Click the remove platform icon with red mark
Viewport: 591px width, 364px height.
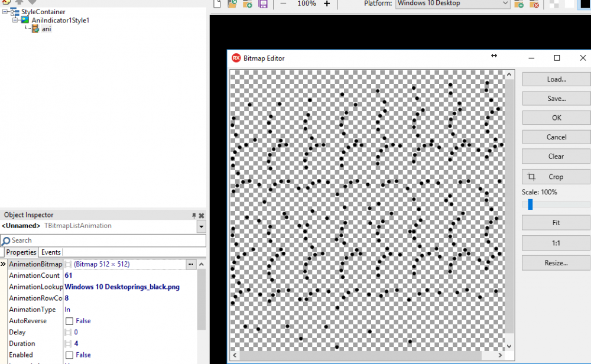click(534, 4)
